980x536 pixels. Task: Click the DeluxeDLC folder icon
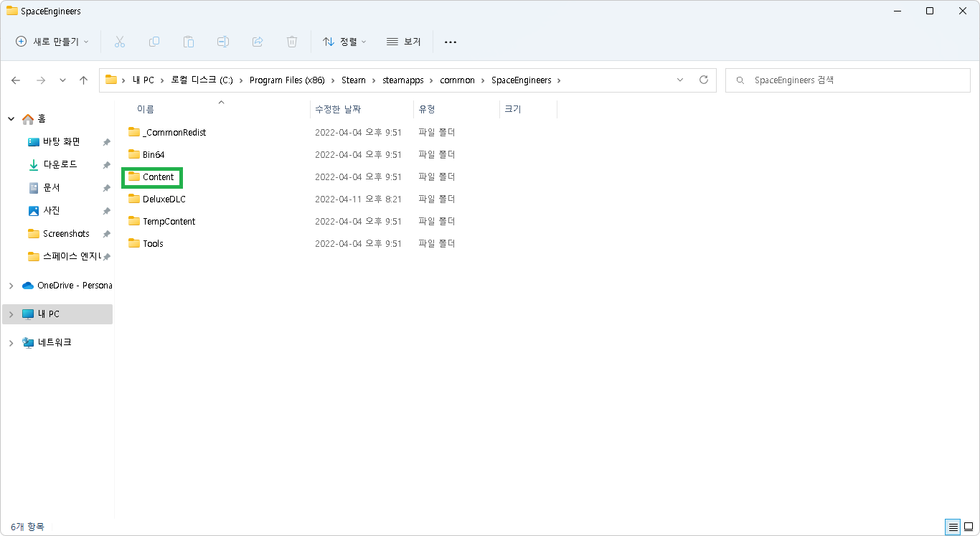[x=134, y=199]
